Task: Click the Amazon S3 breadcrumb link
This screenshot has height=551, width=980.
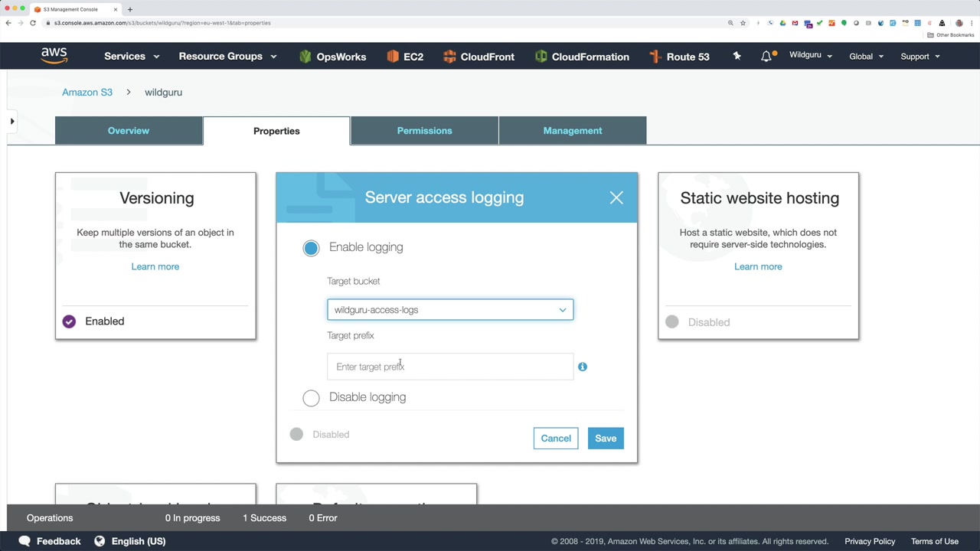Action: [87, 92]
